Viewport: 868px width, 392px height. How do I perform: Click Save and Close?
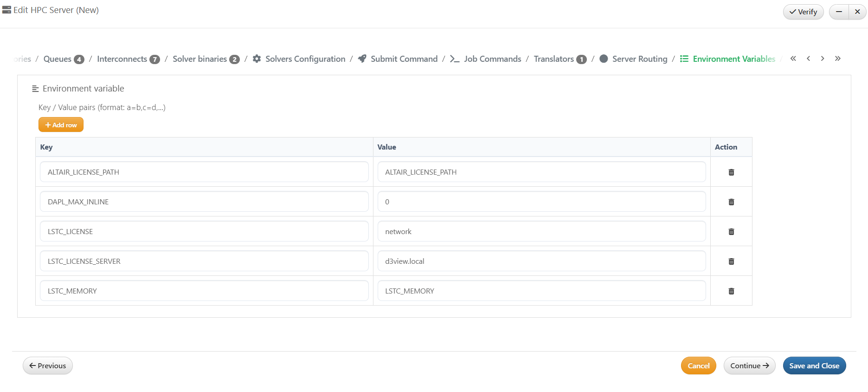click(x=814, y=366)
